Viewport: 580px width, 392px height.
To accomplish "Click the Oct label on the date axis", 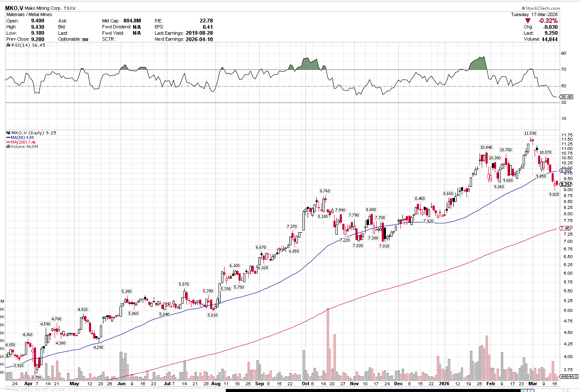I will click(x=305, y=384).
